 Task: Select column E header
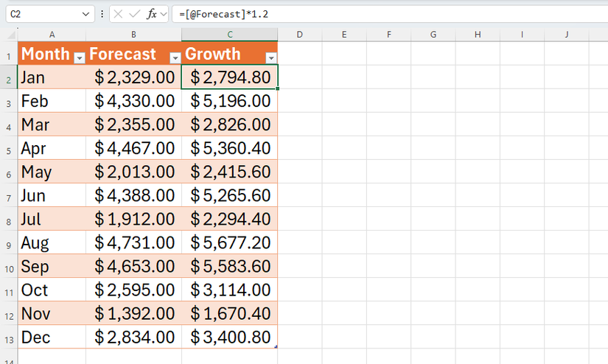tap(344, 35)
